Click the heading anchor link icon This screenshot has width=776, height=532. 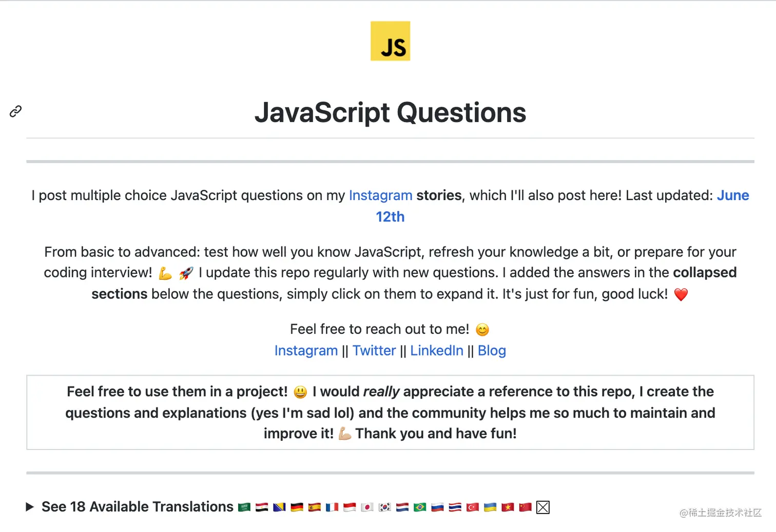[15, 111]
